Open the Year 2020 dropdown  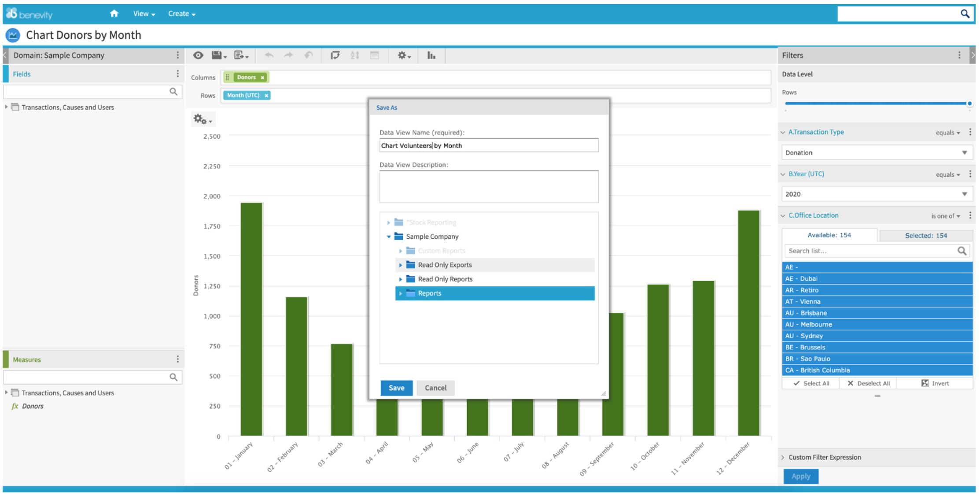[877, 194]
